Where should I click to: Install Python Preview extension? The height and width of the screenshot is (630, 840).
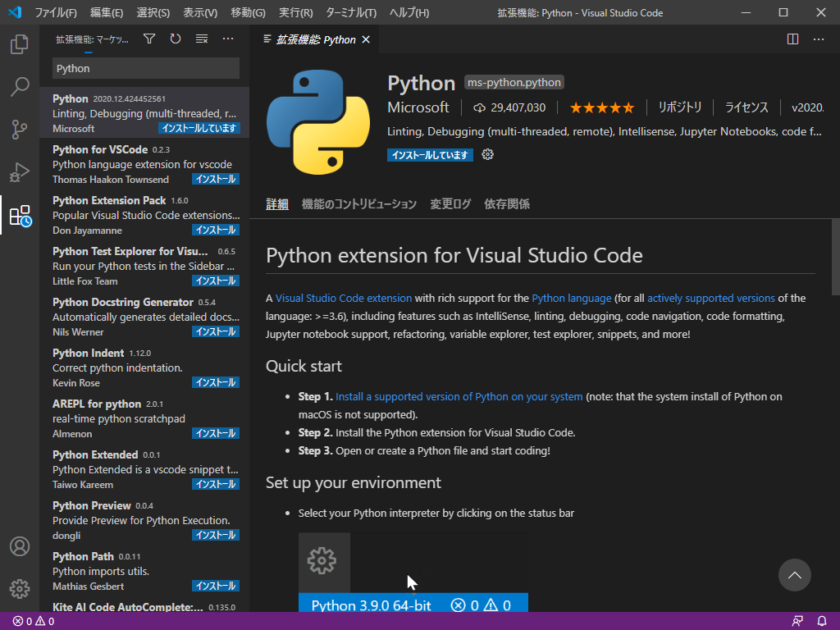pos(216,535)
